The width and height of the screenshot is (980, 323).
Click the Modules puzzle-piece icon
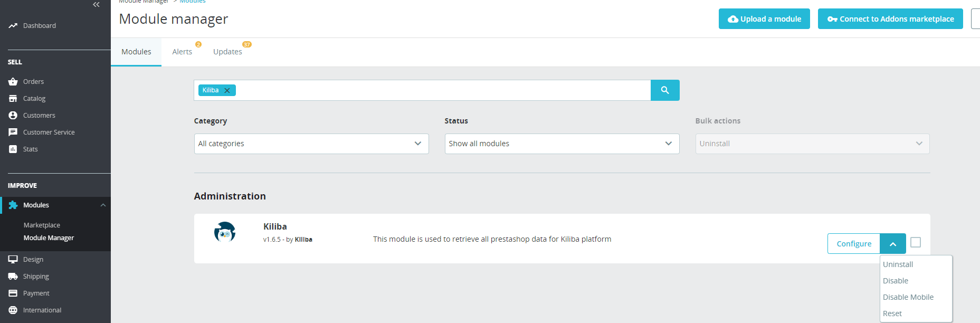point(13,205)
